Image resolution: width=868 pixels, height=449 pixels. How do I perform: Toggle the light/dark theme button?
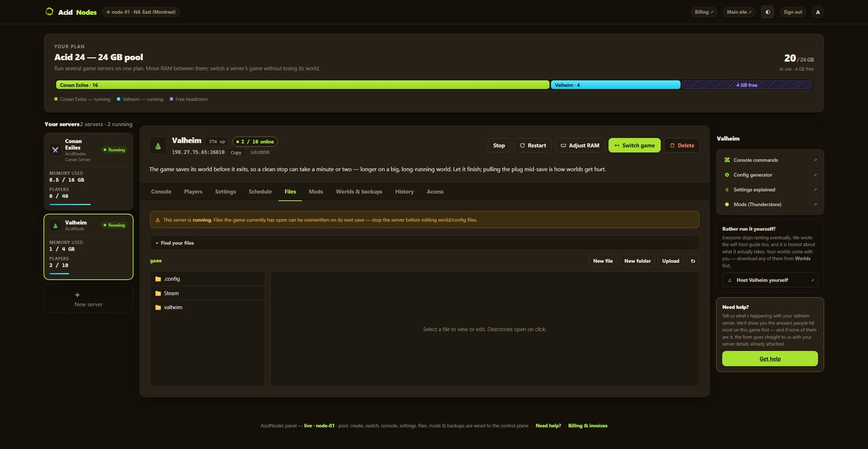coord(768,12)
